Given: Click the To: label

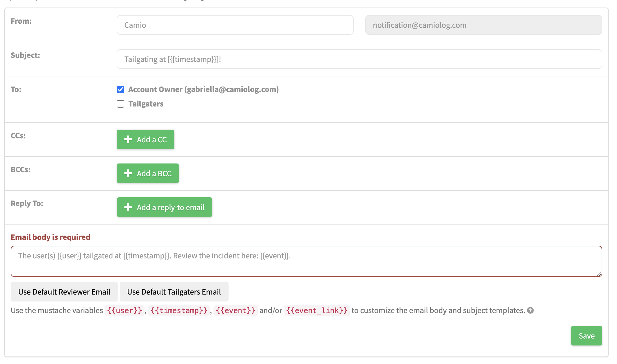Looking at the screenshot, I should [16, 89].
